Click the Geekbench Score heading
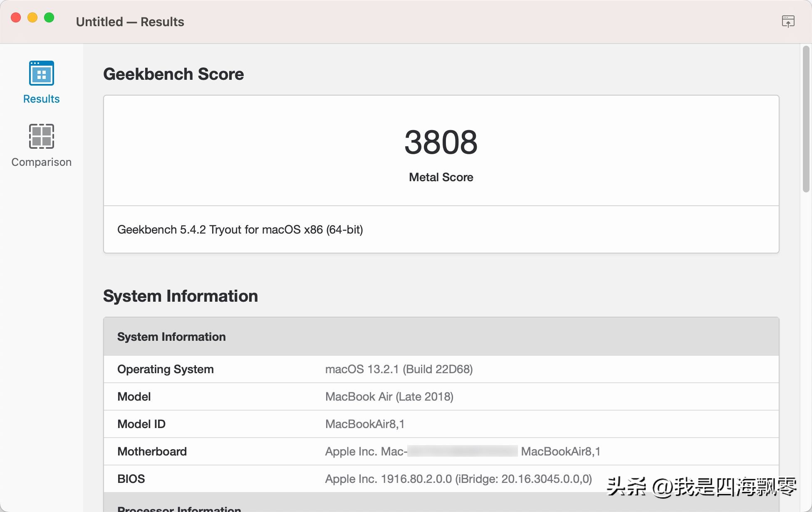This screenshot has height=512, width=812. pos(173,74)
